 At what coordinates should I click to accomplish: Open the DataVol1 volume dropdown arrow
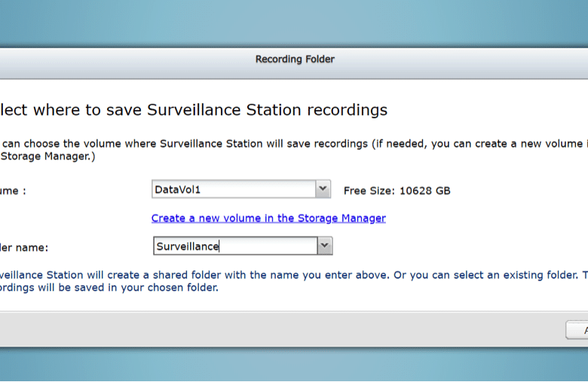pos(323,189)
